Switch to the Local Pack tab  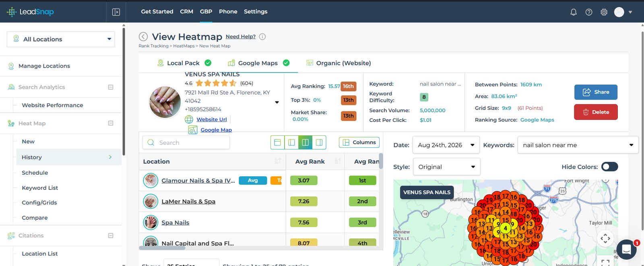click(184, 63)
